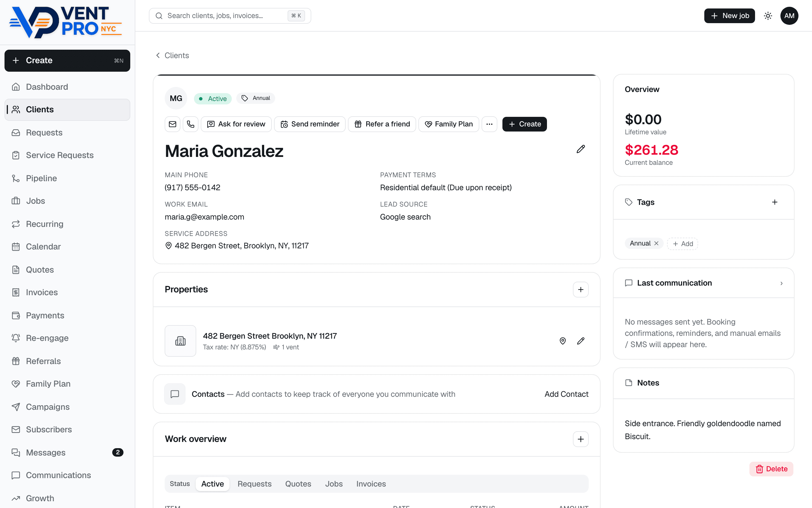Switch to the Requests work overview tab
Image resolution: width=812 pixels, height=508 pixels.
(x=254, y=484)
